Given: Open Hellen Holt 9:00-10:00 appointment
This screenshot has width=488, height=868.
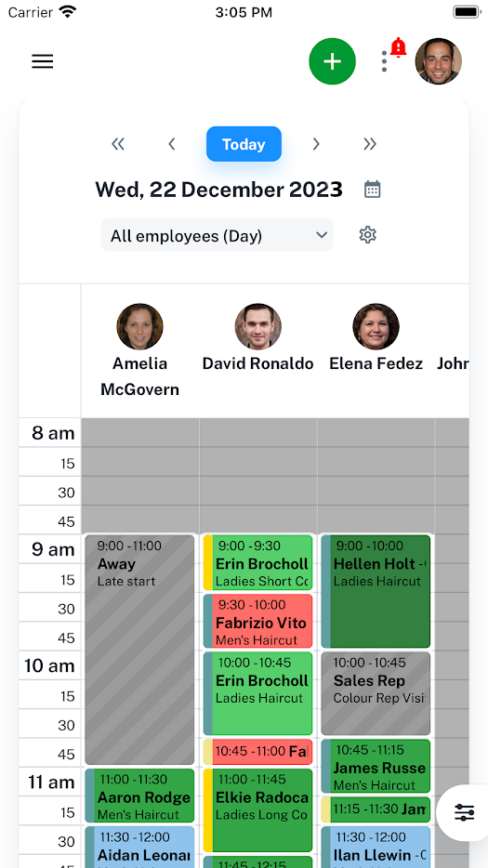Looking at the screenshot, I should [x=376, y=591].
